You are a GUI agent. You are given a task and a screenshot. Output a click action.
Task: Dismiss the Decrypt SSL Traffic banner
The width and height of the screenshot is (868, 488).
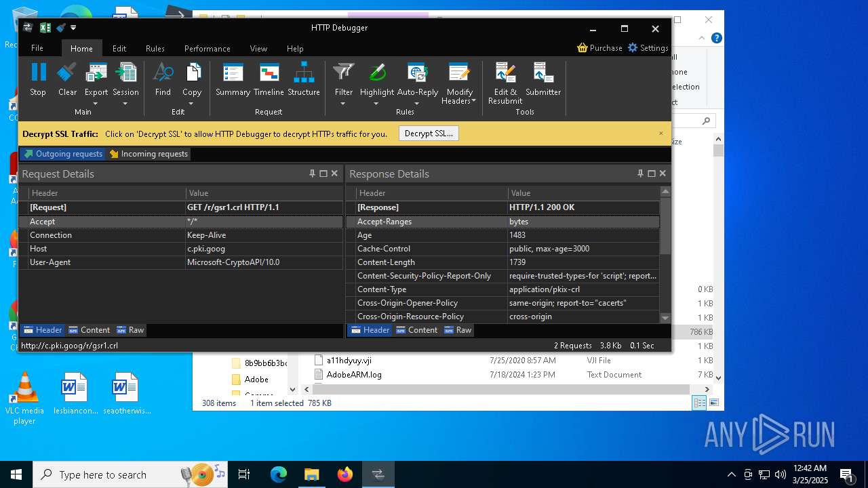coord(661,134)
